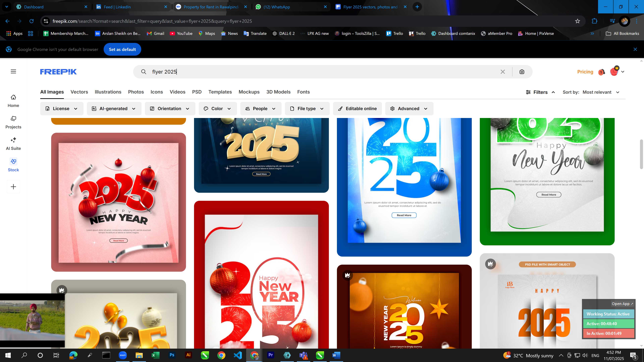Open Chrome extensions puzzle icon
Screen dimensions: 644x362
[595, 21]
